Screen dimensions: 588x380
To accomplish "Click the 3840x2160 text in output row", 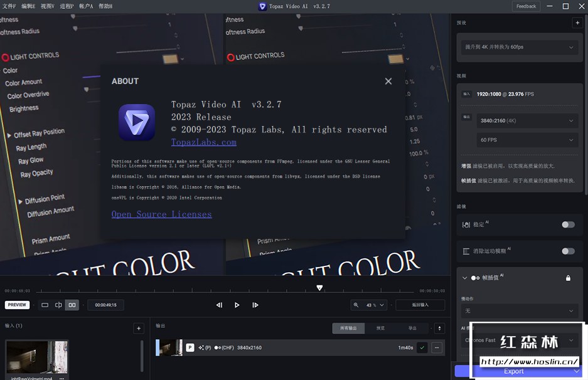I will (x=249, y=347).
